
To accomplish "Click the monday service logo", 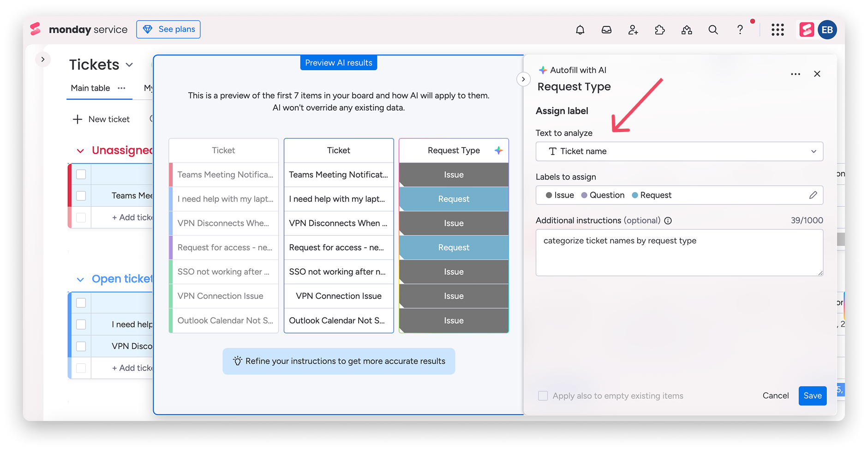I will [x=79, y=30].
